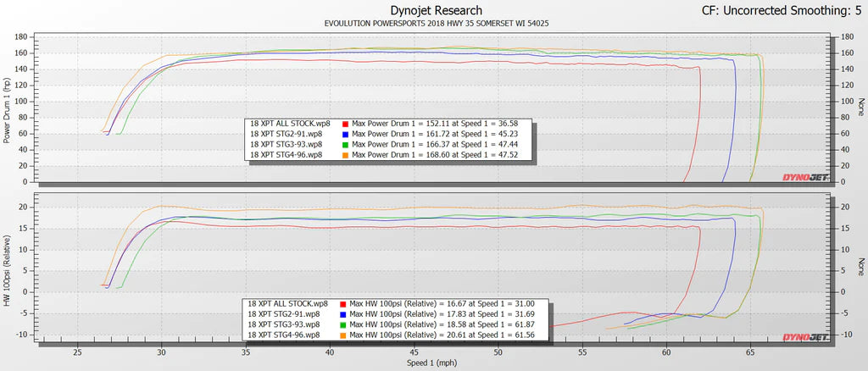This screenshot has height=371, width=868.
Task: Click green swatch beside Max Power Drum 166.37
Action: click(x=344, y=144)
